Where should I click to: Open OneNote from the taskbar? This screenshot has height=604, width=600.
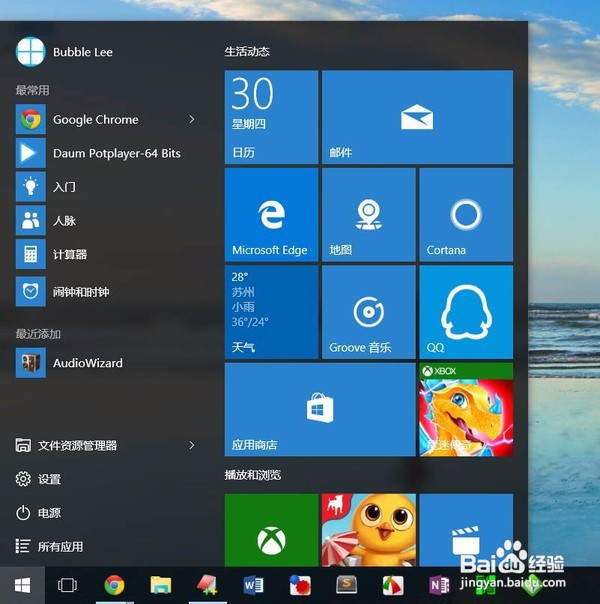click(439, 586)
